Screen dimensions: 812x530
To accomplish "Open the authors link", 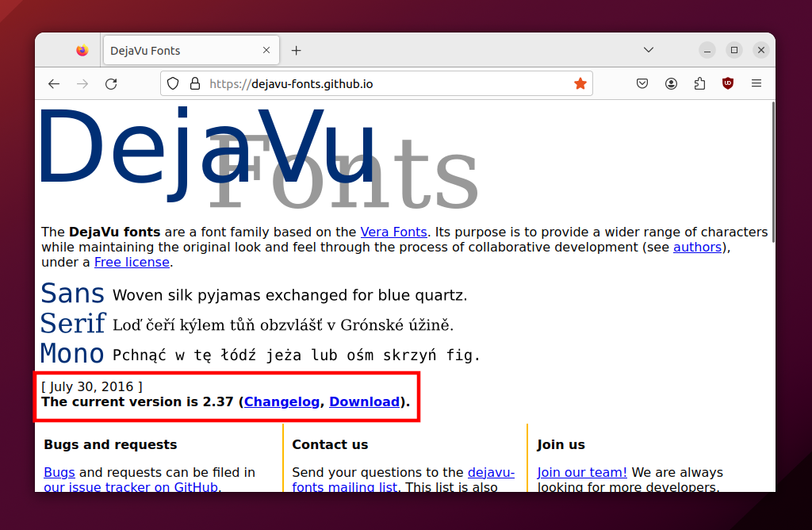I will pos(697,247).
